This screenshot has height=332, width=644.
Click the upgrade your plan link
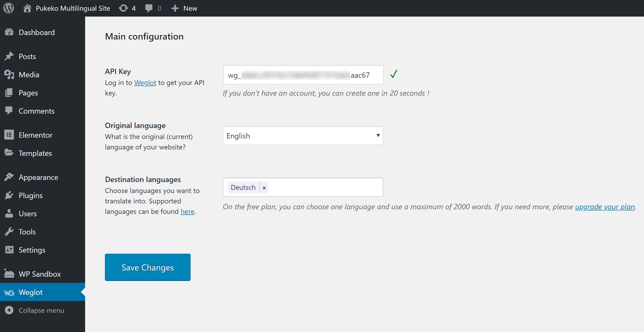(x=605, y=207)
